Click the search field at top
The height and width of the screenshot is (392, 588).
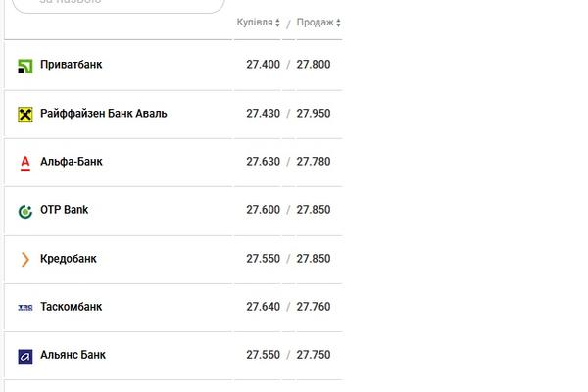tap(119, 4)
